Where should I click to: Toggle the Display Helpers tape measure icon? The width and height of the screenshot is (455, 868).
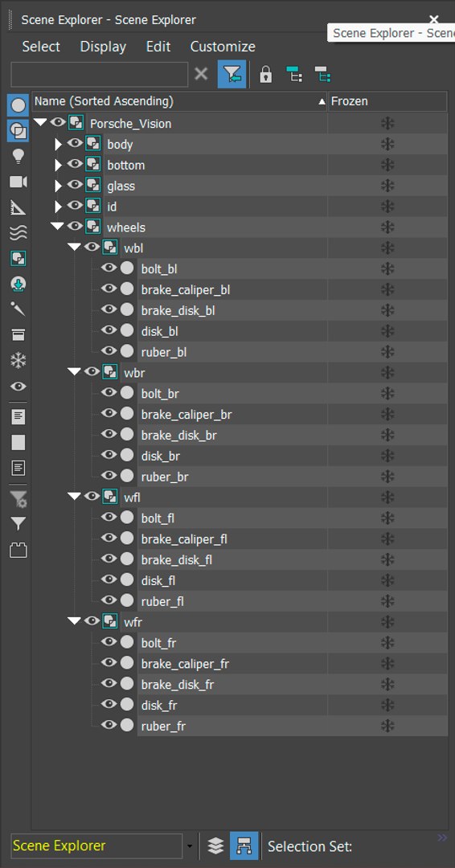tap(18, 207)
